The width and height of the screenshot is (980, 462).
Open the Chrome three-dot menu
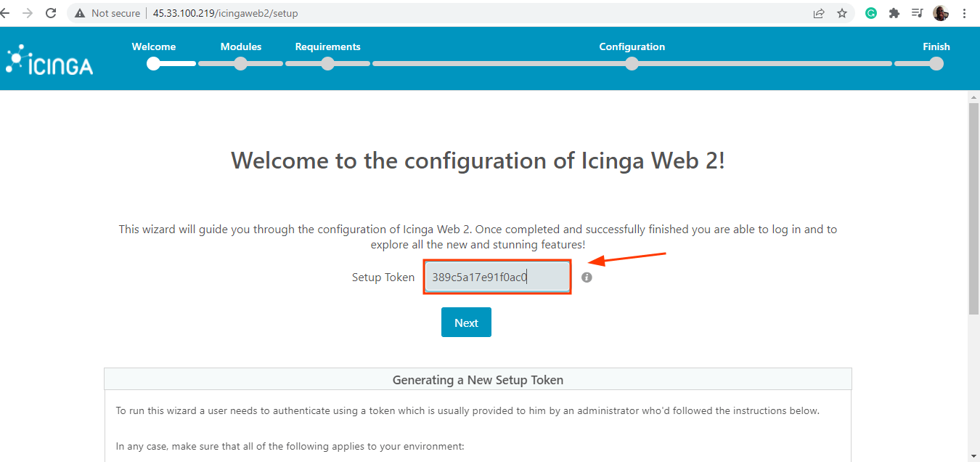click(x=965, y=13)
